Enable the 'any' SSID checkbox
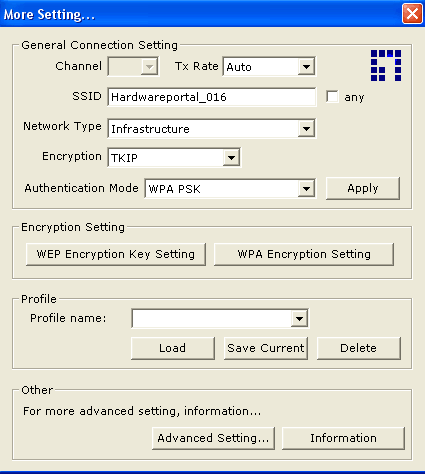This screenshot has width=425, height=474. [x=332, y=97]
